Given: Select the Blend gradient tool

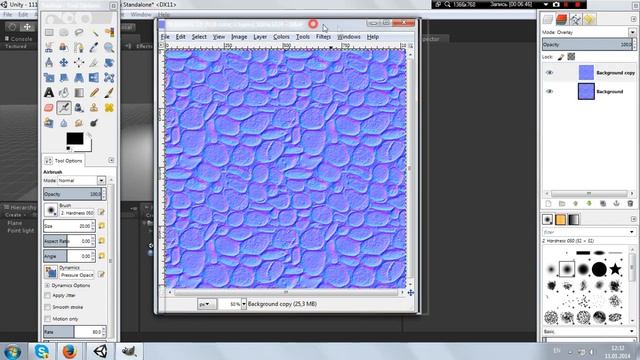Looking at the screenshot, I should tap(79, 93).
